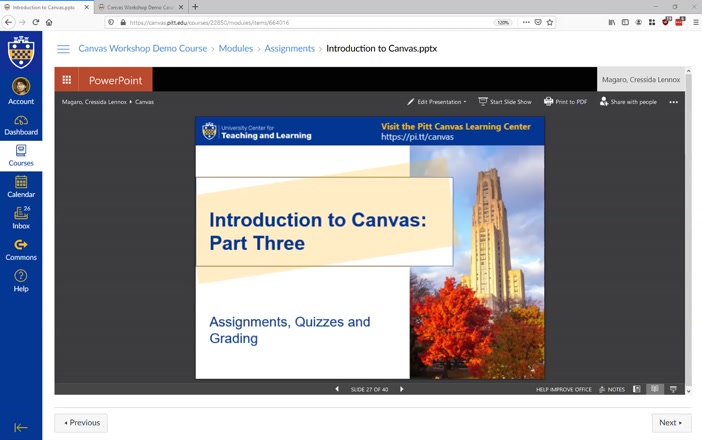Switch to reading view in status bar
Screen dimensions: 702x440
click(655, 389)
